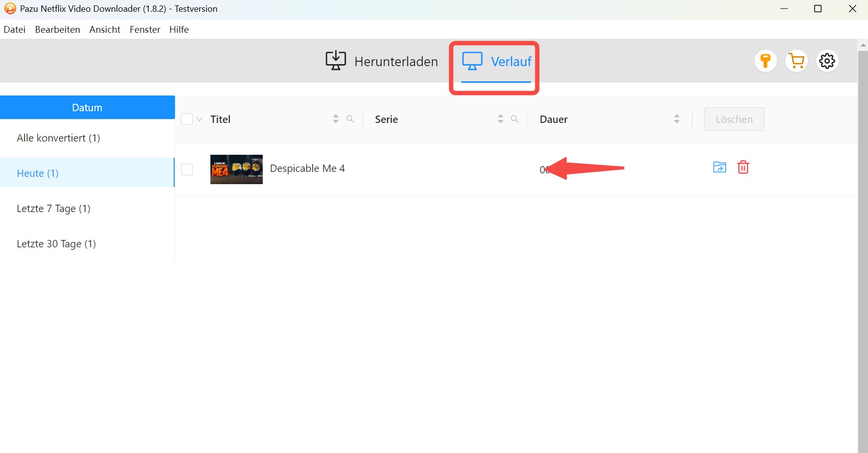Image resolution: width=868 pixels, height=453 pixels.
Task: Open output folder for Despicable Me 4
Action: [720, 167]
